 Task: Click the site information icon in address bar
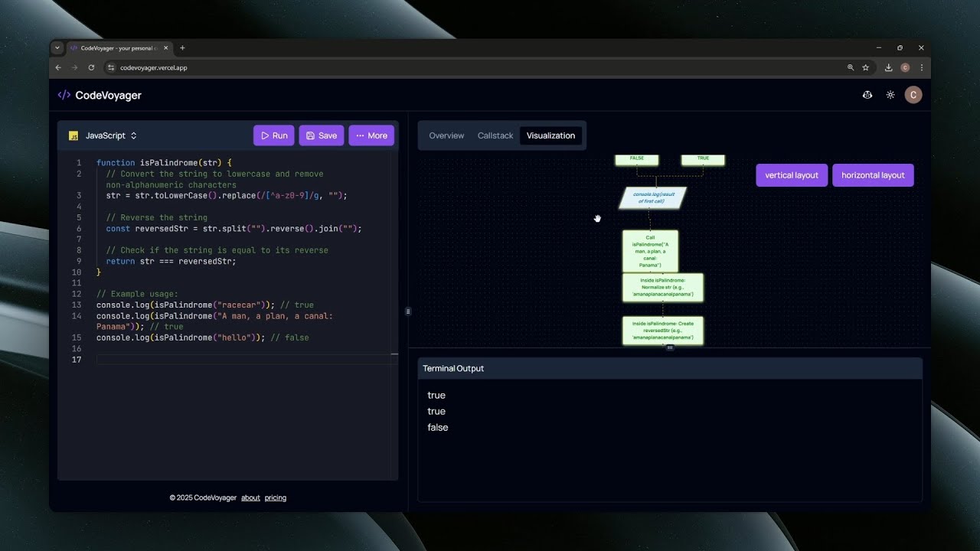coord(111,67)
